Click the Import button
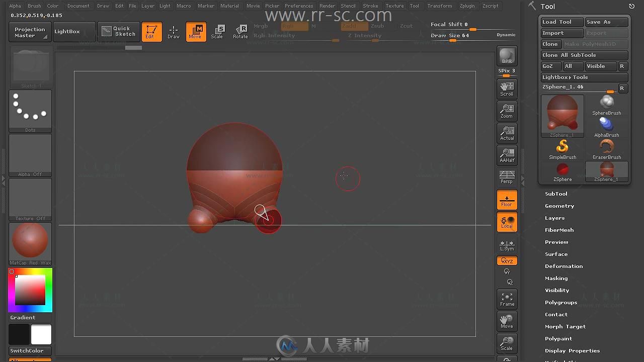The height and width of the screenshot is (362, 644). [x=562, y=33]
